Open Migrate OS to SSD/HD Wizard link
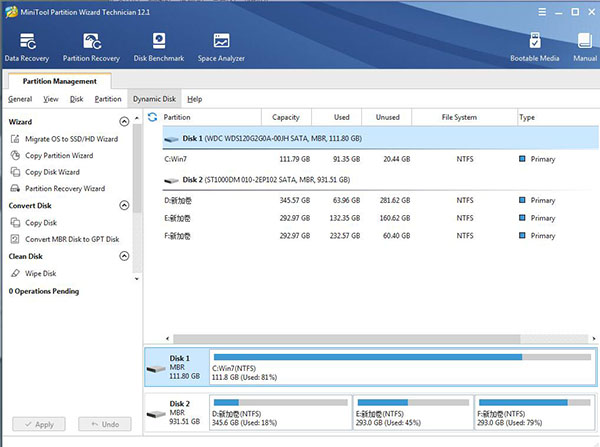The image size is (600, 447). [x=72, y=139]
